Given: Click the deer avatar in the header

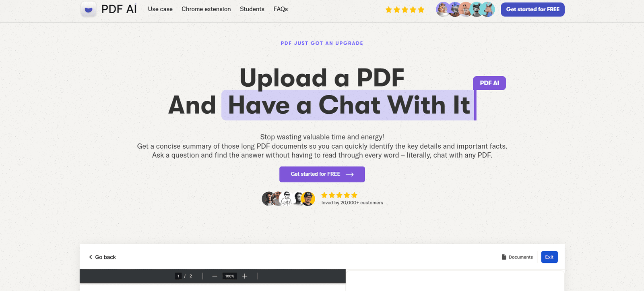Looking at the screenshot, I should tap(488, 9).
